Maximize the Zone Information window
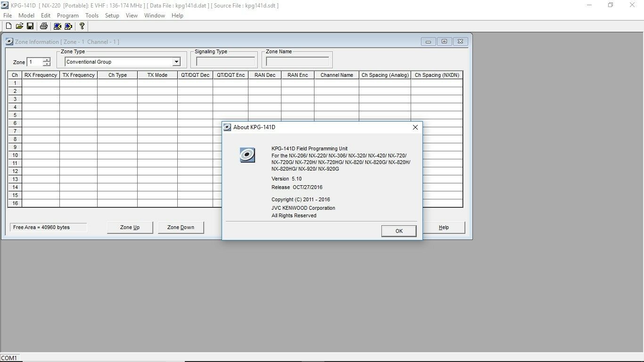The height and width of the screenshot is (362, 644). (x=444, y=41)
